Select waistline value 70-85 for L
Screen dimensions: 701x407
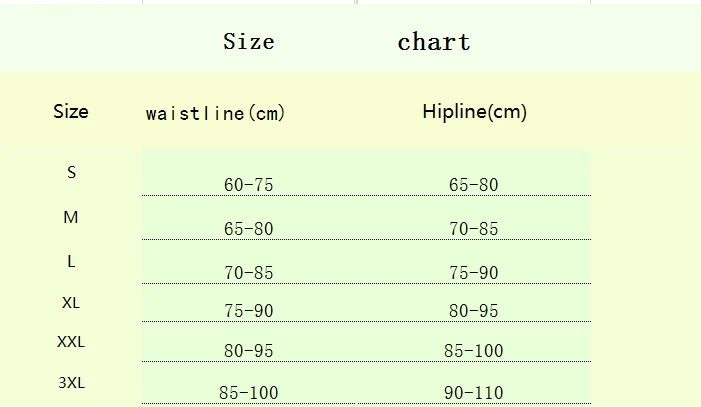(x=249, y=273)
